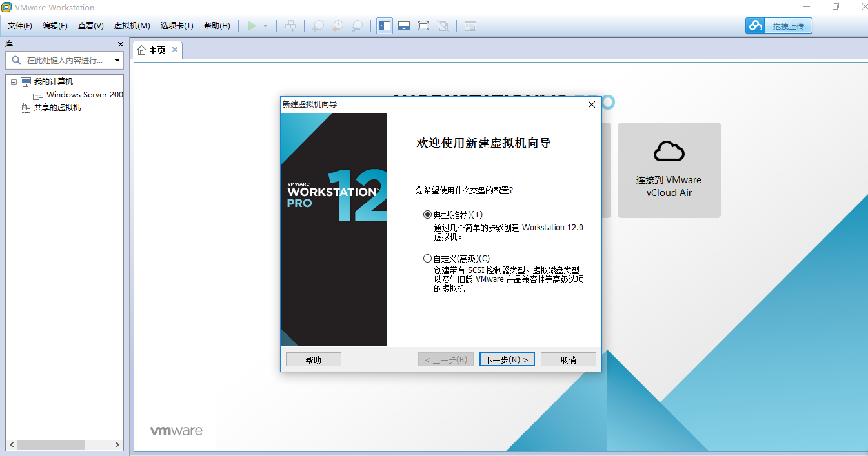Click the send Ctrl+Alt+Del toolbar icon
868x456 pixels.
(x=291, y=26)
